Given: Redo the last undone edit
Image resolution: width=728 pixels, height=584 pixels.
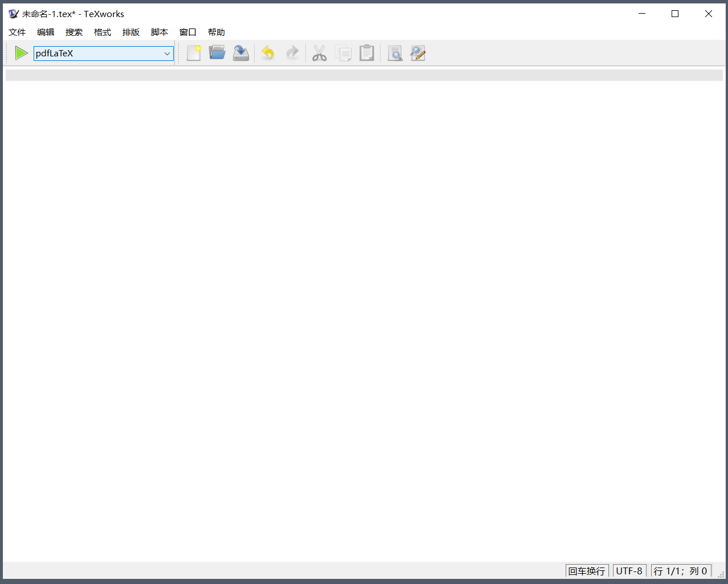Looking at the screenshot, I should coord(292,53).
